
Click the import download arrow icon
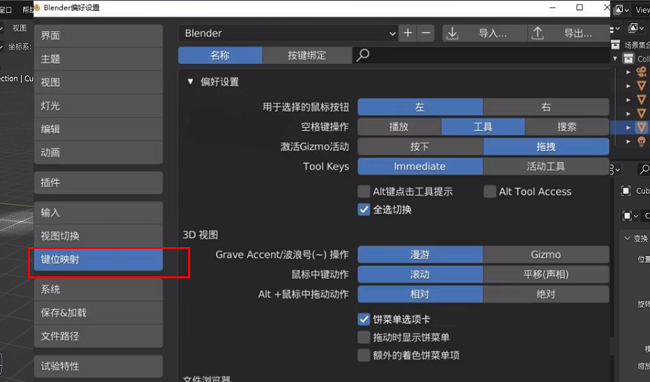point(453,33)
